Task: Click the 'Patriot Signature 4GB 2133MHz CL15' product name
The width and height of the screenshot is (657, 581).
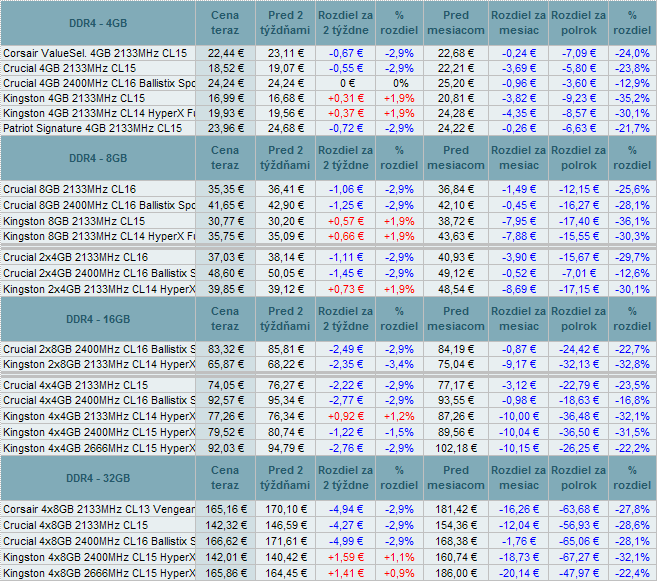Action: pos(93,128)
